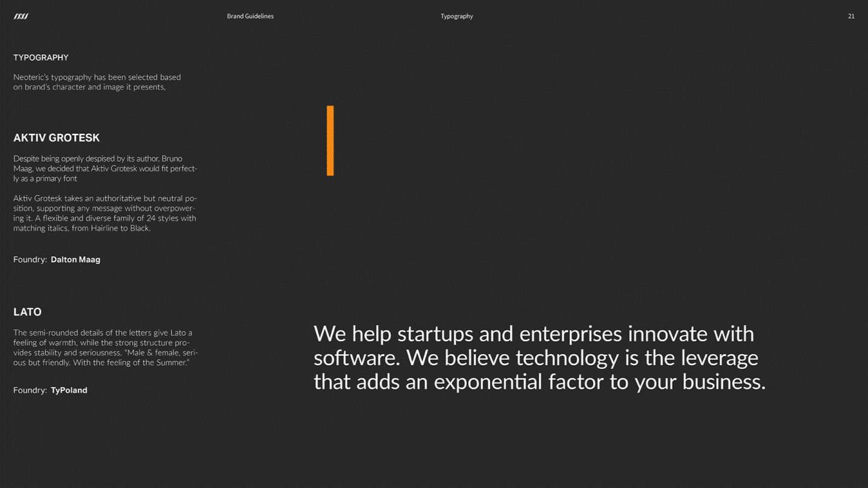Select the Typography header label

(457, 16)
